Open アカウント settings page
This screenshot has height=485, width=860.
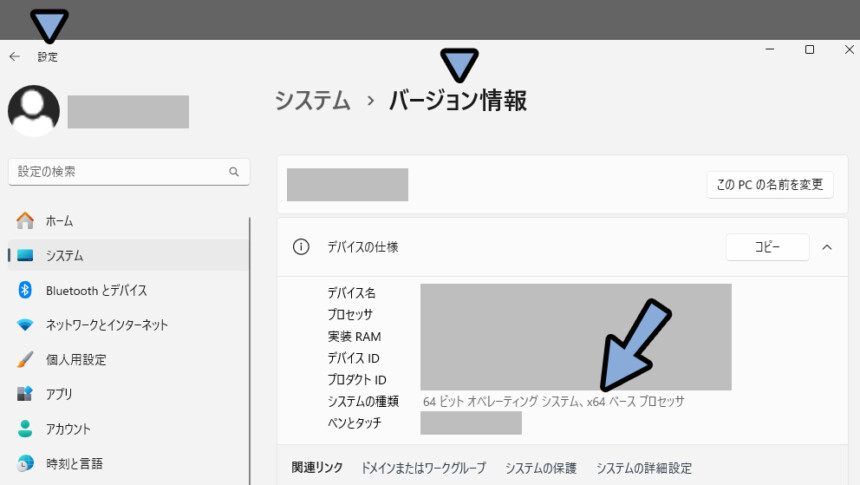click(x=128, y=428)
